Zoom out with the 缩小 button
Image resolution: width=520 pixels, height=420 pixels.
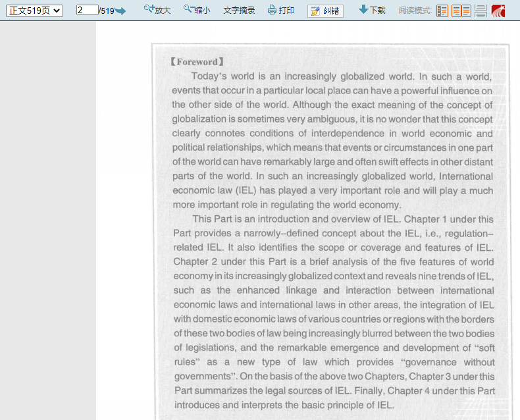click(197, 10)
